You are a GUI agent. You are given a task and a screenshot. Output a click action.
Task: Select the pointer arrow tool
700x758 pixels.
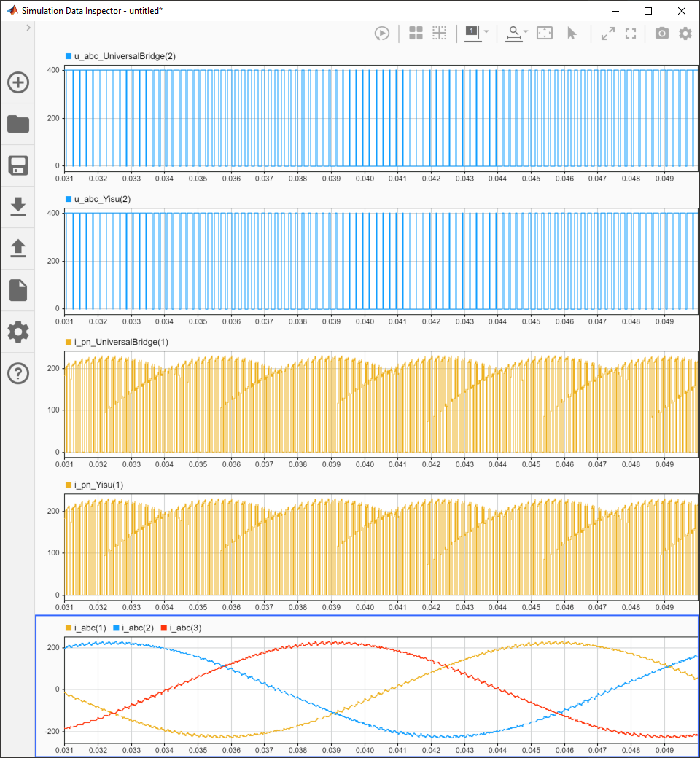(x=572, y=34)
